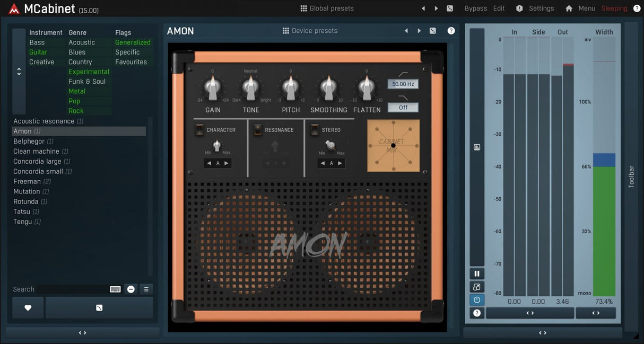
Task: Toggle the CHARACTER switch
Action: pyautogui.click(x=199, y=130)
